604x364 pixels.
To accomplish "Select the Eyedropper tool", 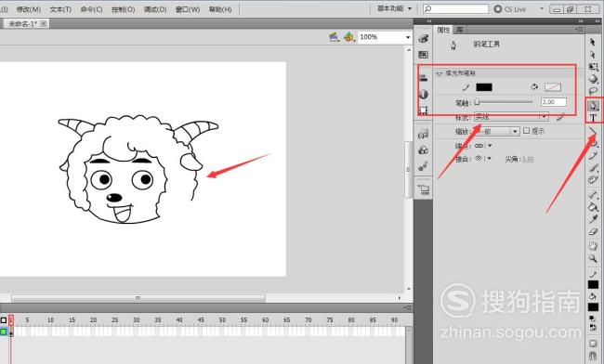I will (593, 219).
